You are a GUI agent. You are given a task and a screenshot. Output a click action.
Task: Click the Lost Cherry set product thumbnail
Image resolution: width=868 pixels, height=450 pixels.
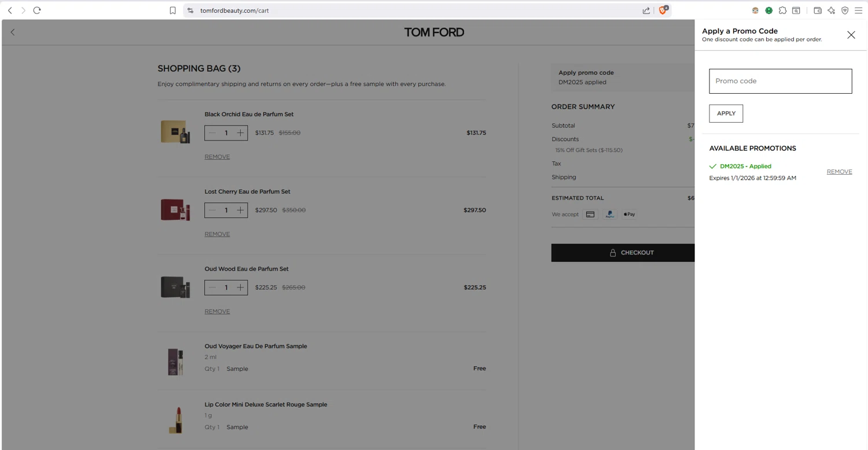click(175, 209)
